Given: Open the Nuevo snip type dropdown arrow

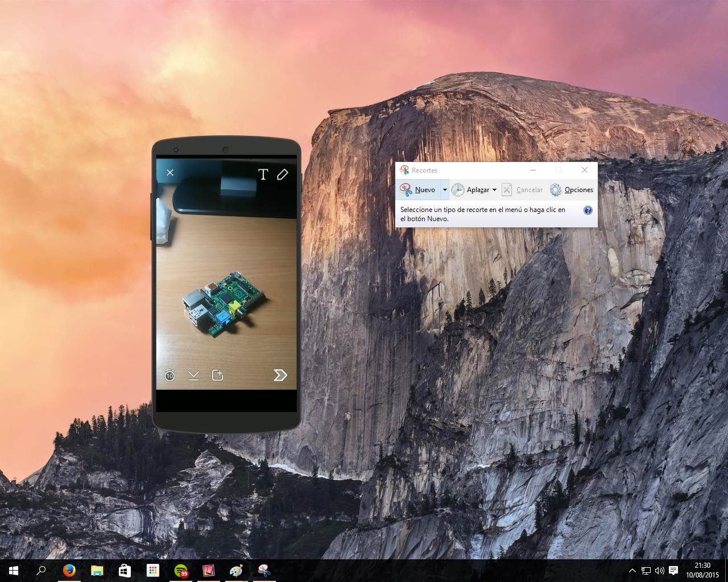Looking at the screenshot, I should coord(445,190).
